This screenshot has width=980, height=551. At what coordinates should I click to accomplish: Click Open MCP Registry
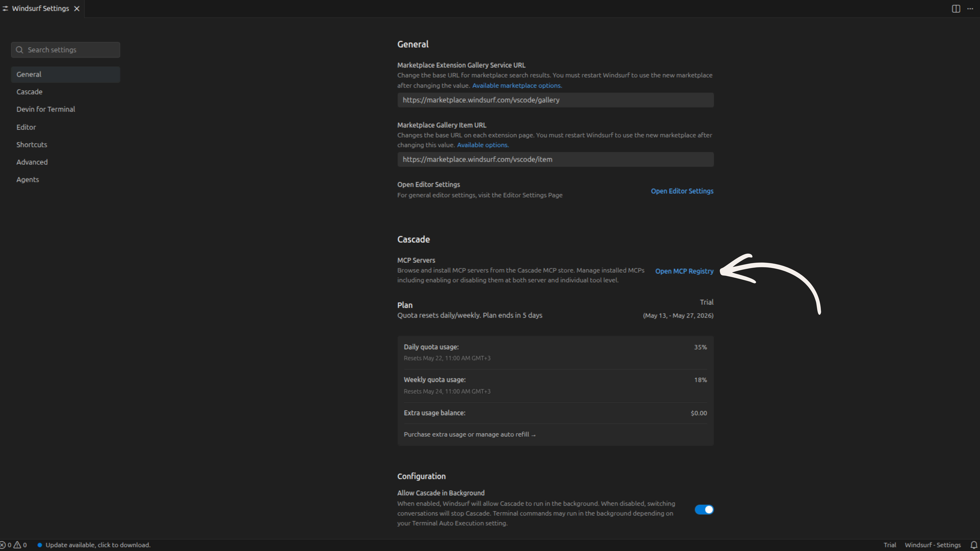point(684,271)
